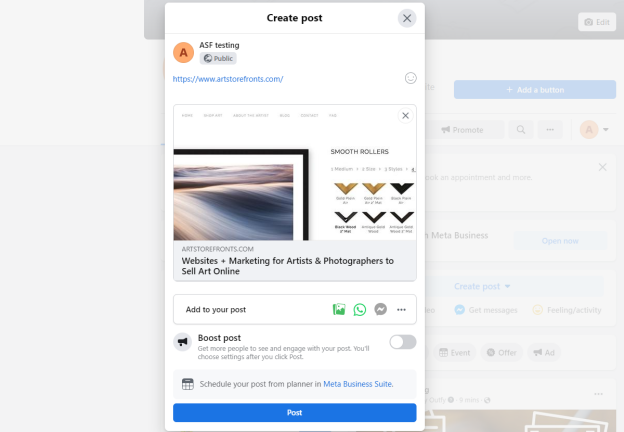Viewport: 624px width, 432px height.
Task: Click the planner calendar icon
Action: tap(188, 384)
